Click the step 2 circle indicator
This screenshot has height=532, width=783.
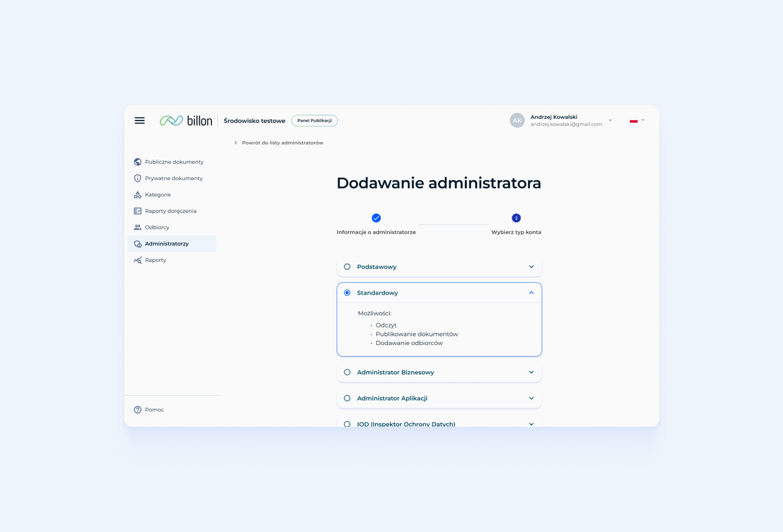516,218
